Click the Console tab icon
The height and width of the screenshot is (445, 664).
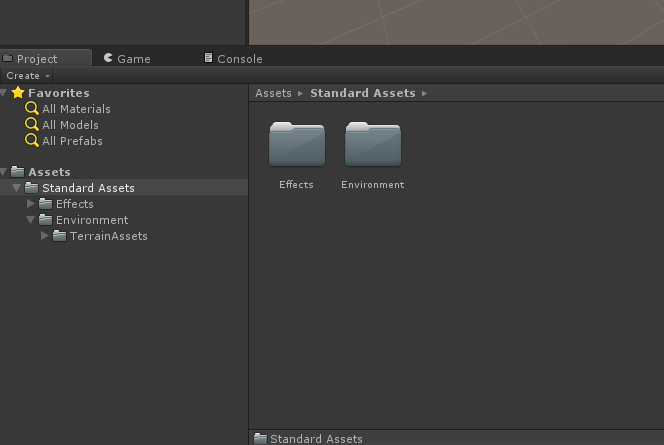[208, 58]
